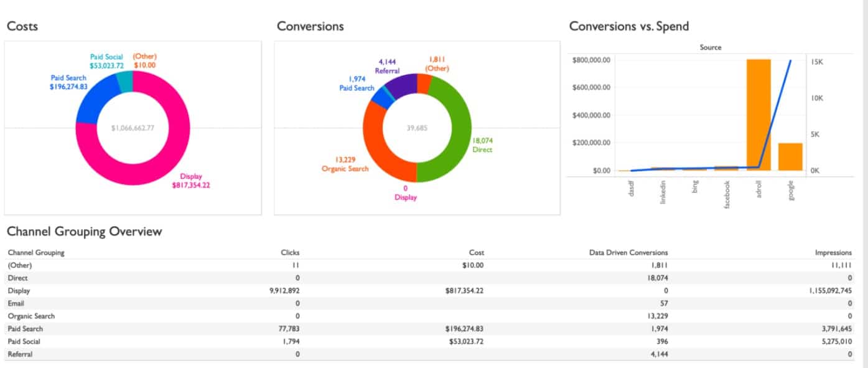Screen dimensions: 868x368
Task: Click the Email row label in table
Action: point(17,303)
